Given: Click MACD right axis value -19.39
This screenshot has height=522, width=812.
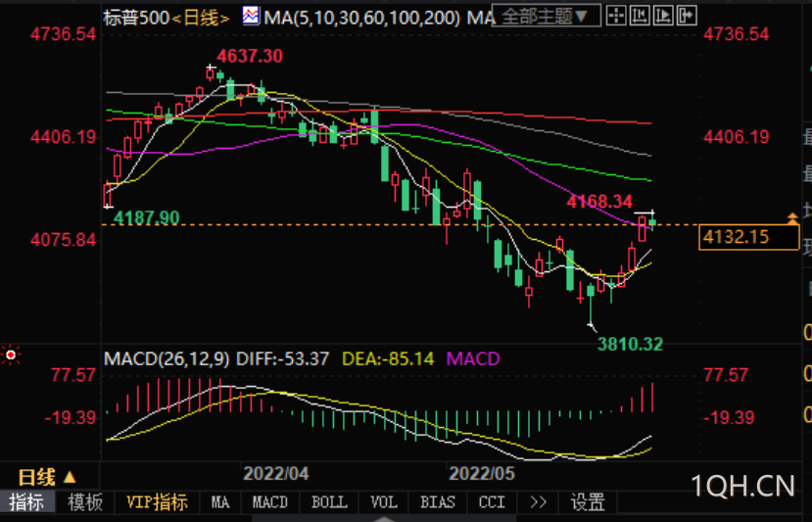Looking at the screenshot, I should (729, 417).
